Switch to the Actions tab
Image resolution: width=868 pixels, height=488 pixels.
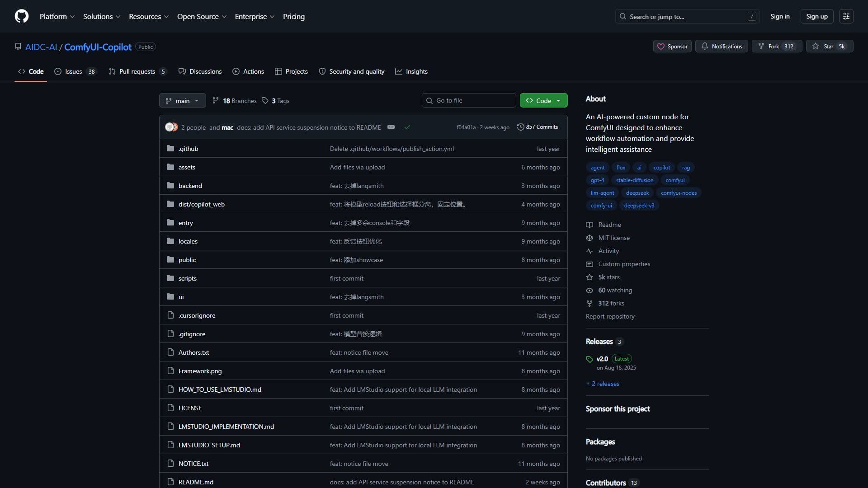coord(248,71)
